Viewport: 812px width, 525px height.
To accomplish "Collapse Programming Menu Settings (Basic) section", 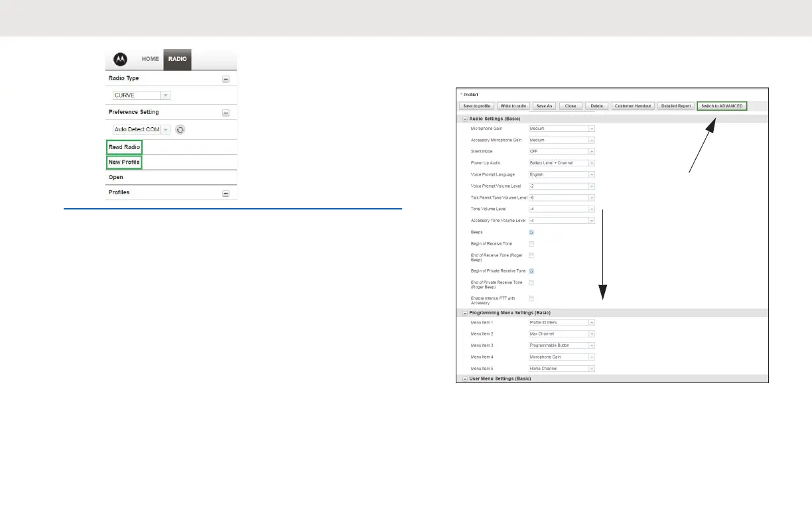I will point(465,313).
